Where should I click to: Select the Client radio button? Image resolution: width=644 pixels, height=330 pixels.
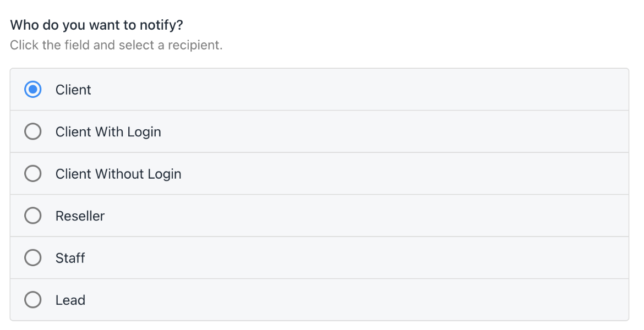point(33,90)
